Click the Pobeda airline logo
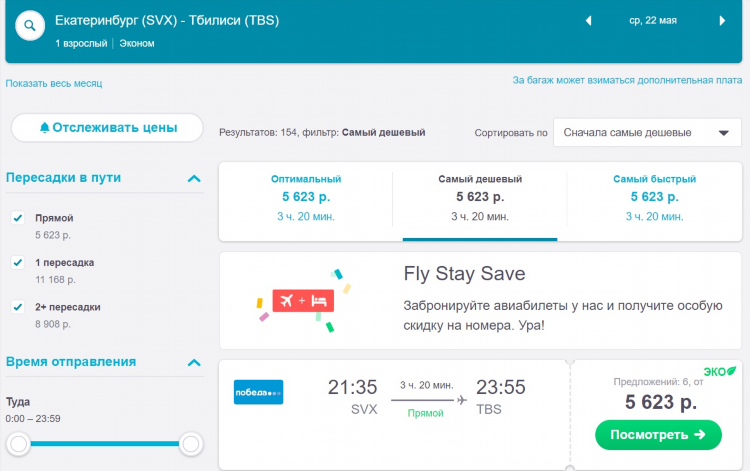 [258, 392]
